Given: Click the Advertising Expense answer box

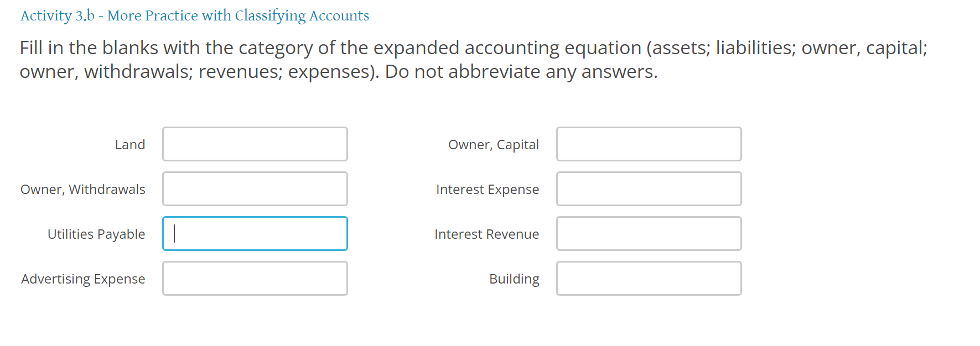Looking at the screenshot, I should pyautogui.click(x=255, y=278).
